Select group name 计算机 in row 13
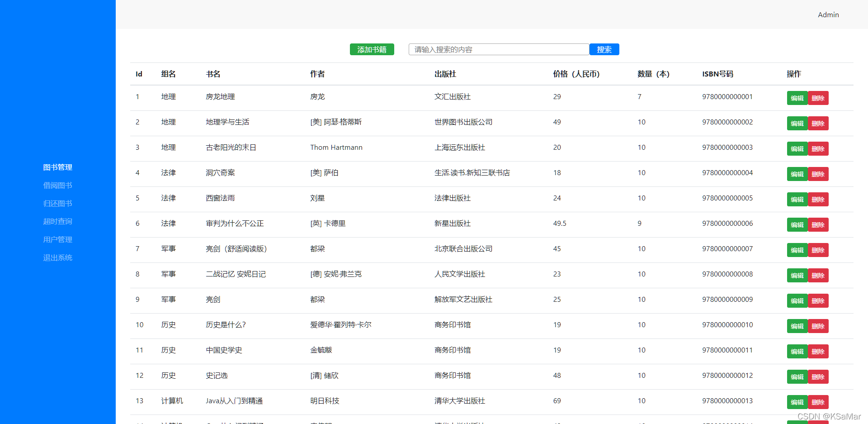The width and height of the screenshot is (868, 424). coord(172,400)
